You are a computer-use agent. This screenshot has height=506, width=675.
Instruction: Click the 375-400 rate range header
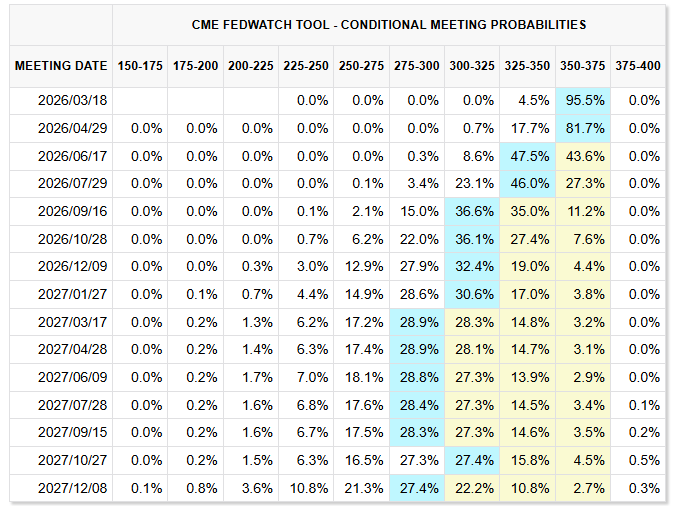(638, 66)
